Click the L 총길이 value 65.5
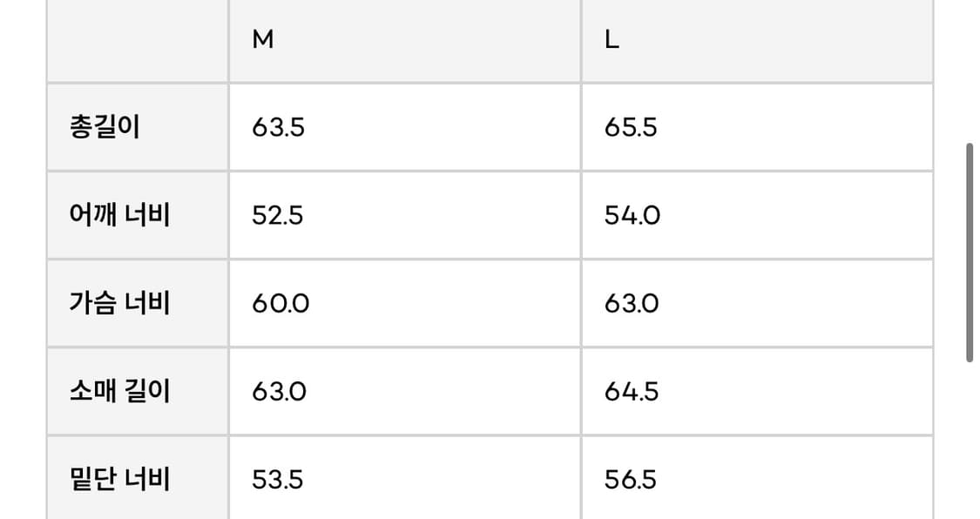The height and width of the screenshot is (519, 980). pos(631,128)
